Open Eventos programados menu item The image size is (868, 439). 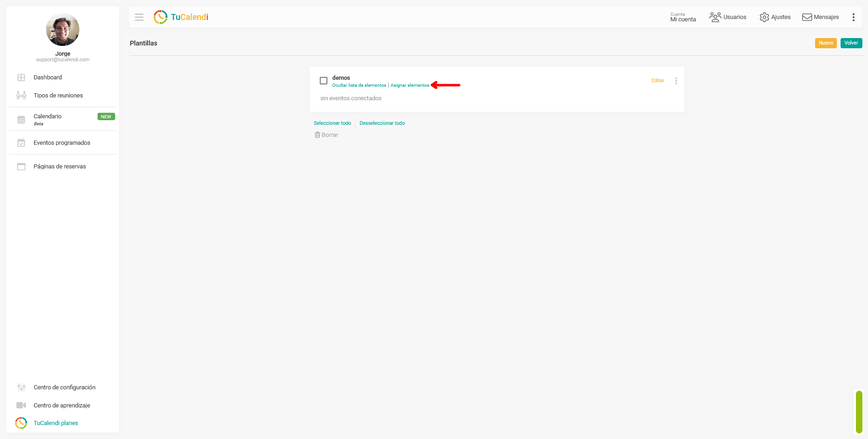[x=63, y=143]
